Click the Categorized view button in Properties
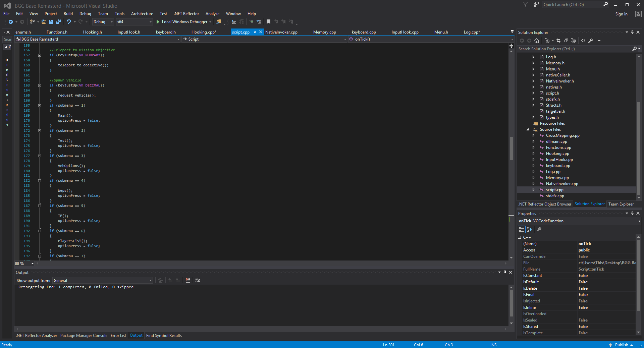Screen dimensions: 644x348 point(522,229)
